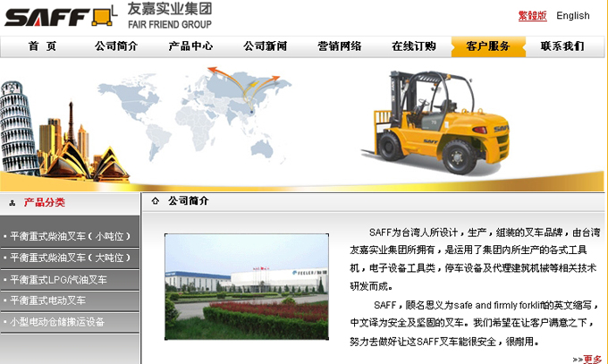Click the SAFF logo
Viewport: 608px width, 364px height.
coord(46,18)
